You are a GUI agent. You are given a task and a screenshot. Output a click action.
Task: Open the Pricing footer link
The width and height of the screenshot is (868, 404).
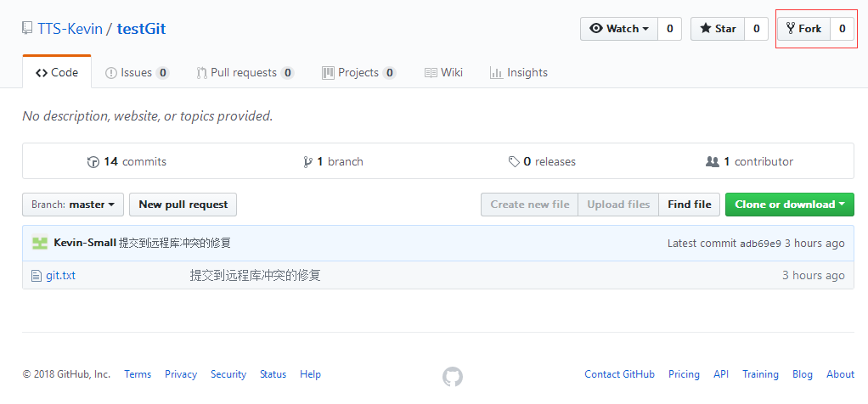(x=685, y=374)
